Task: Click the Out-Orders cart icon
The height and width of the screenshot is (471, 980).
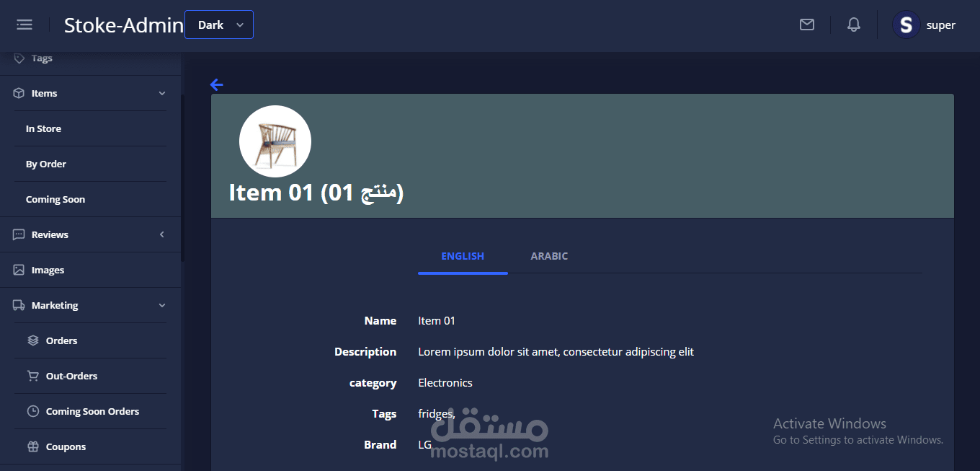Action: click(x=33, y=376)
